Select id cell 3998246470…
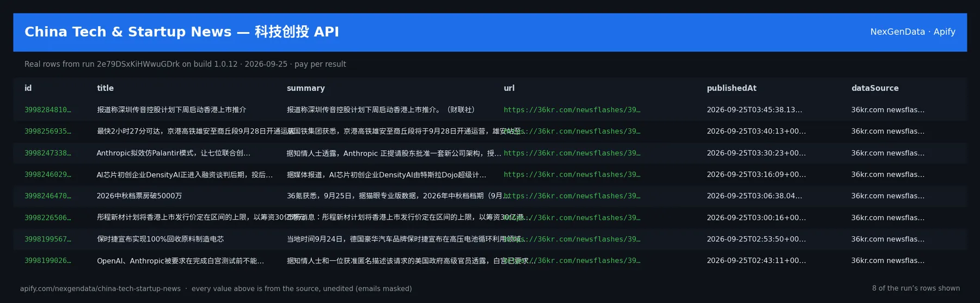Viewport: 980px width, 303px height. (48, 196)
